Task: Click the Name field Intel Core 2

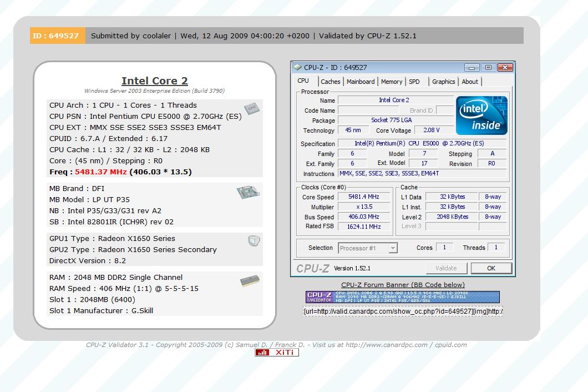Action: click(x=396, y=100)
